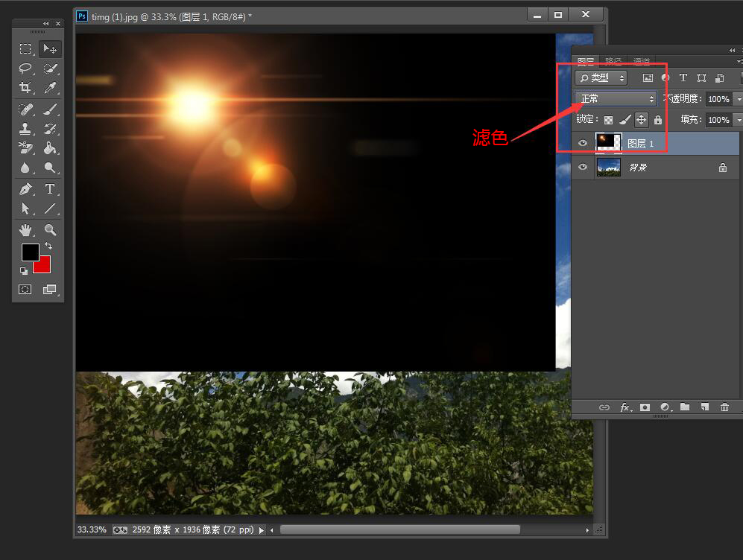This screenshot has width=743, height=560.
Task: Select the History Brush tool
Action: coord(50,129)
